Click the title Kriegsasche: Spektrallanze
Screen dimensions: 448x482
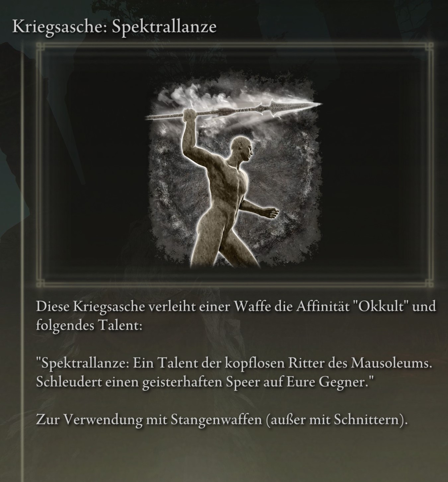[x=114, y=27]
